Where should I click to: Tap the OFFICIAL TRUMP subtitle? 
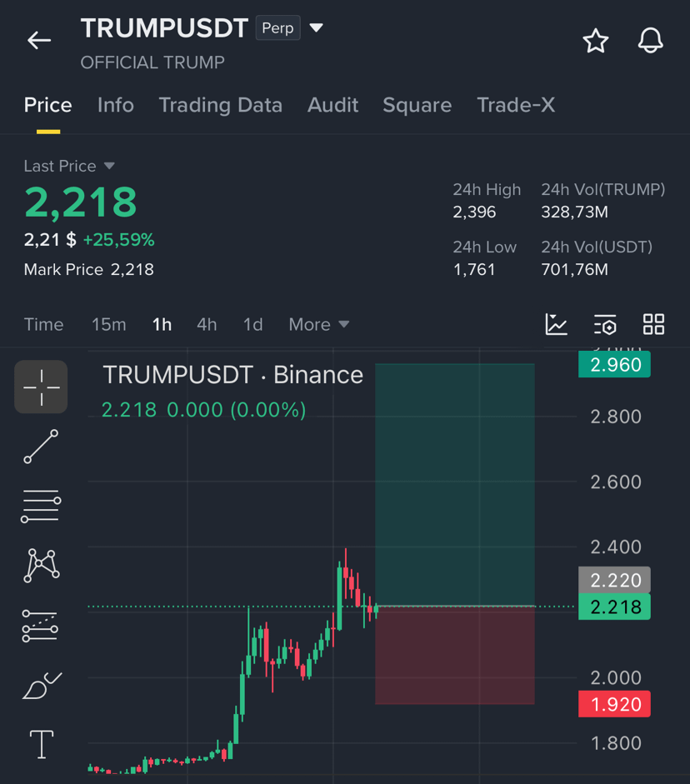tap(152, 62)
